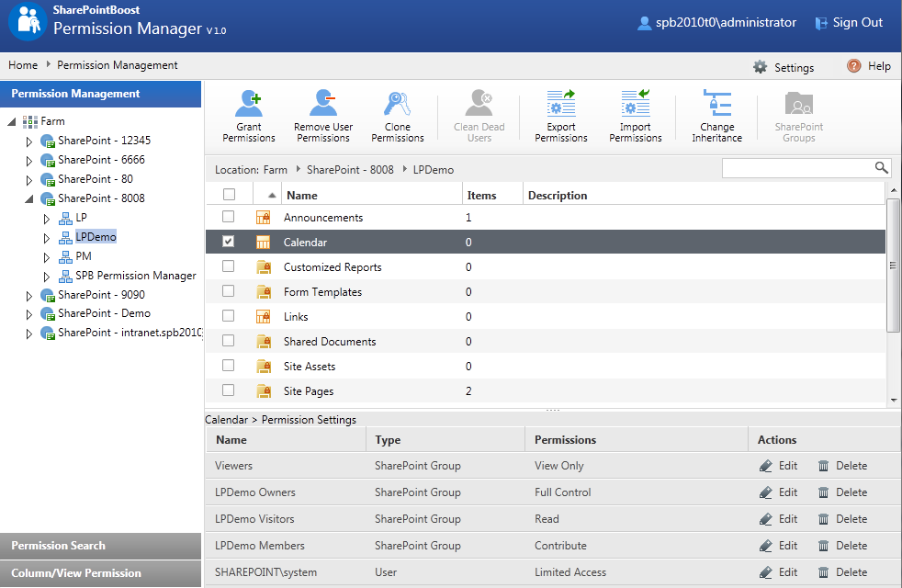Expand the SharePoint - 80 node
Viewport: 902px width, 588px height.
(x=28, y=180)
